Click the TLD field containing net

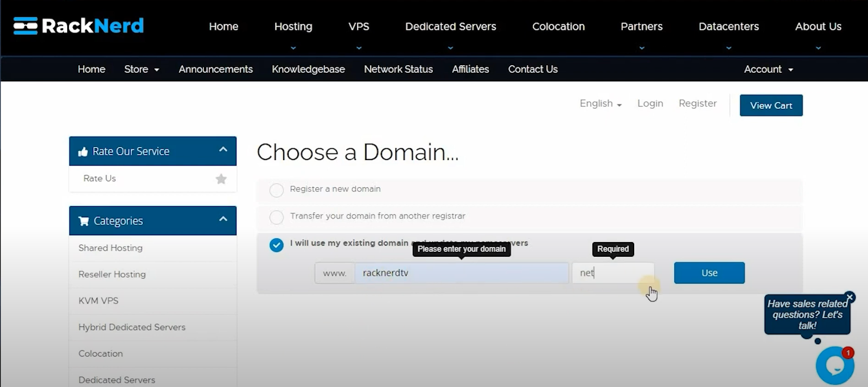tap(613, 273)
